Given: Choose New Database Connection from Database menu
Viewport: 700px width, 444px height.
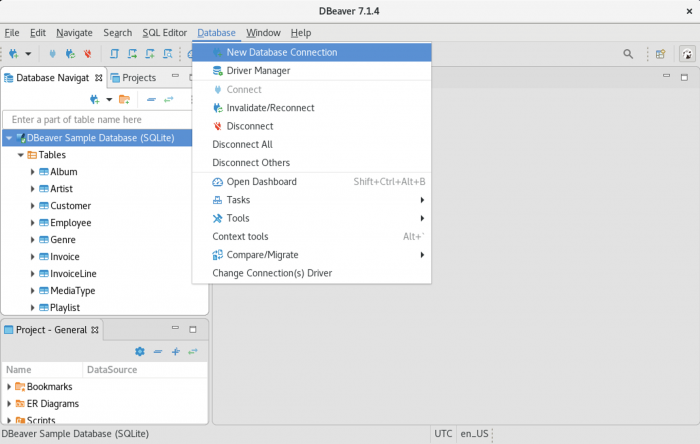Looking at the screenshot, I should tap(312, 52).
